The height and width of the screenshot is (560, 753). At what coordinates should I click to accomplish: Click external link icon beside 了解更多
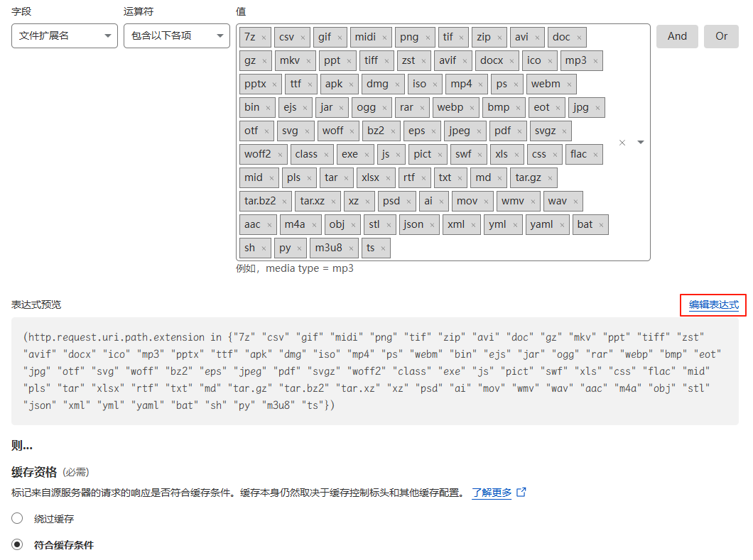point(521,492)
